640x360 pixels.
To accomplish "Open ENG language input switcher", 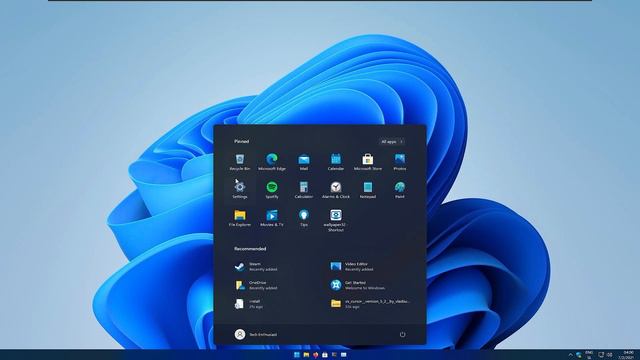I will [589, 354].
